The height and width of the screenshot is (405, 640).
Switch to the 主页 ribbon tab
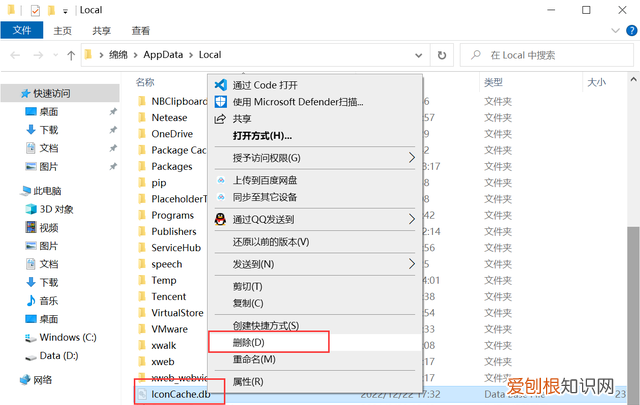click(x=62, y=31)
